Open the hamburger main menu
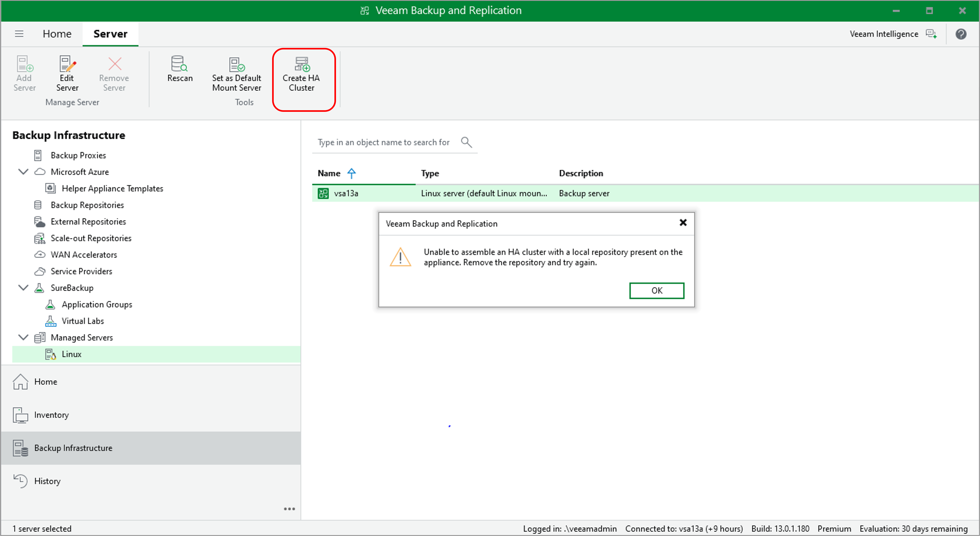 pos(19,34)
